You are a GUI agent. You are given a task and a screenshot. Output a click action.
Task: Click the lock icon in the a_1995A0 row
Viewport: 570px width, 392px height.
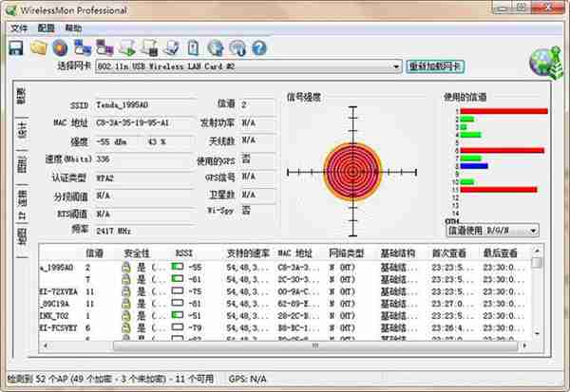pyautogui.click(x=125, y=268)
